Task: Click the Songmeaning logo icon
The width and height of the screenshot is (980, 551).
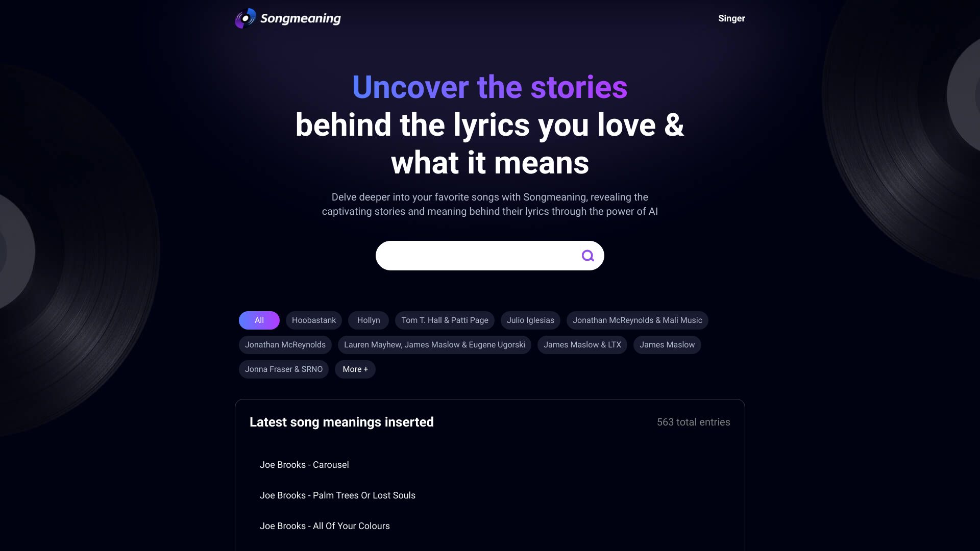Action: 244,18
